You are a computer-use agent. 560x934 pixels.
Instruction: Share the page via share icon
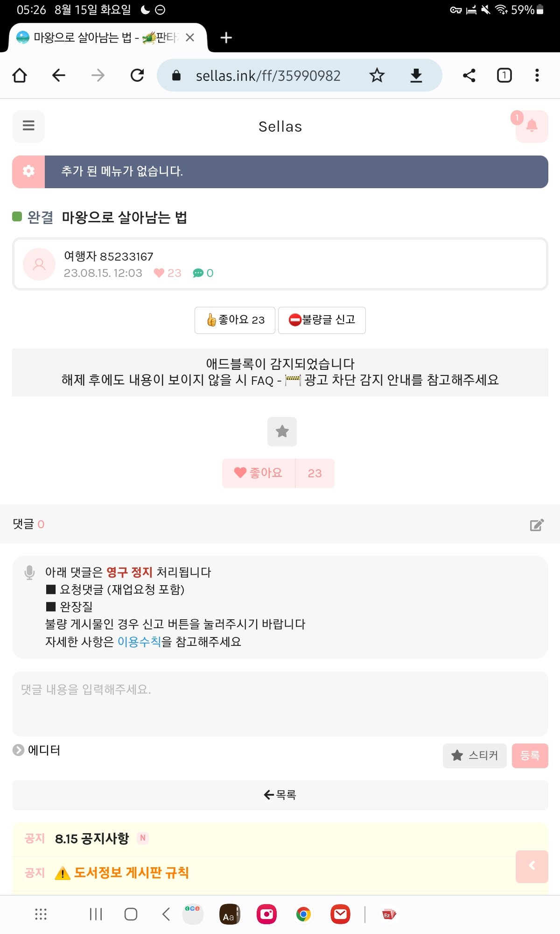pyautogui.click(x=469, y=75)
